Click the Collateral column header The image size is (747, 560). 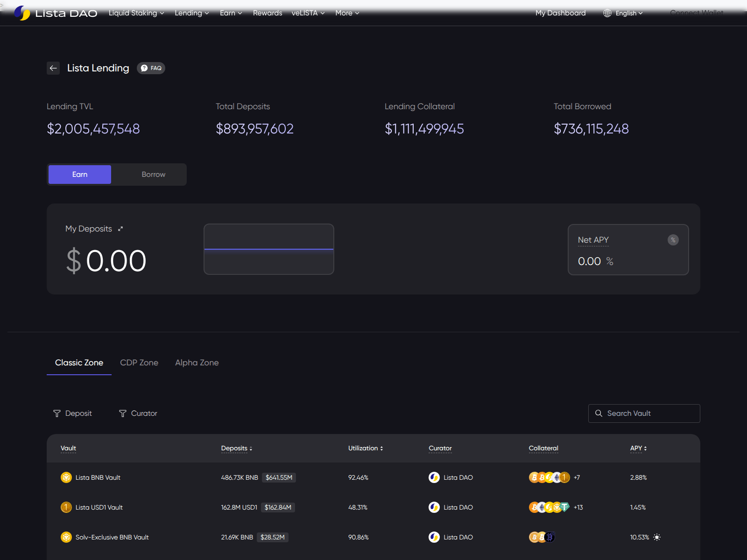[543, 448]
